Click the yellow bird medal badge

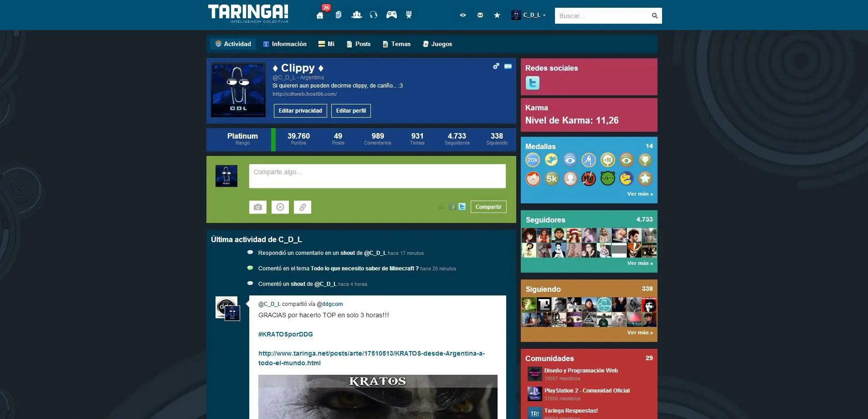(x=551, y=160)
